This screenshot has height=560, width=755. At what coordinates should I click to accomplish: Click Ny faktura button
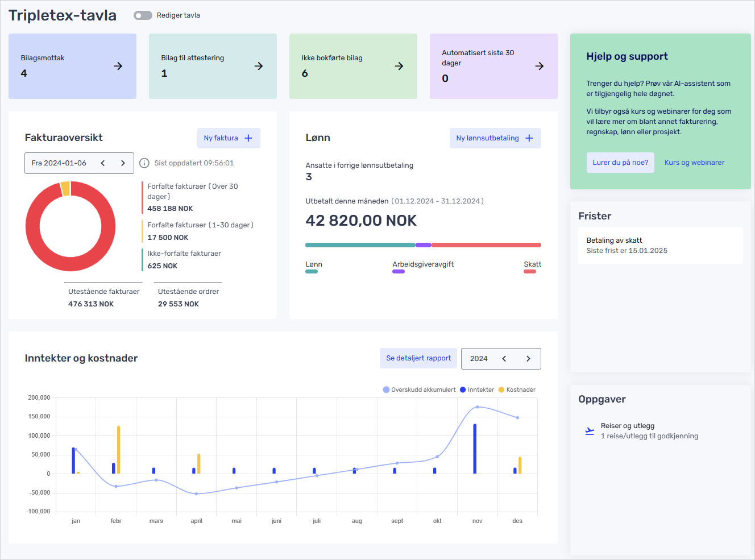[229, 138]
